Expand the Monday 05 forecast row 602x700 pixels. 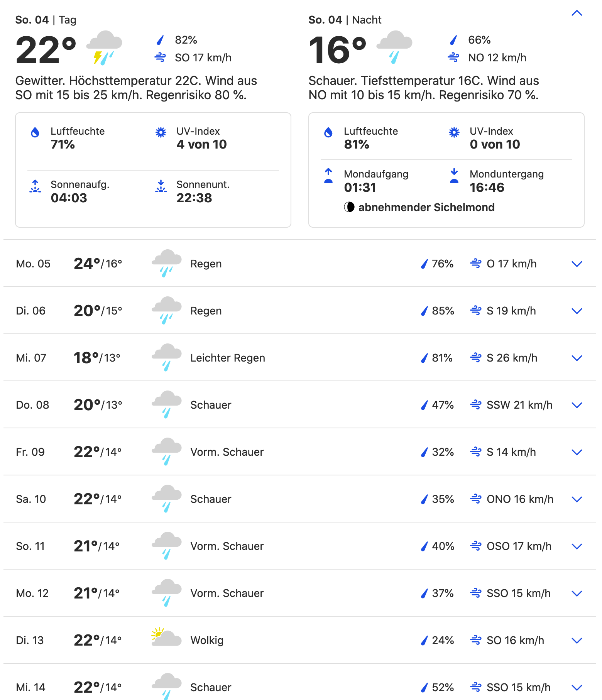[x=577, y=264]
